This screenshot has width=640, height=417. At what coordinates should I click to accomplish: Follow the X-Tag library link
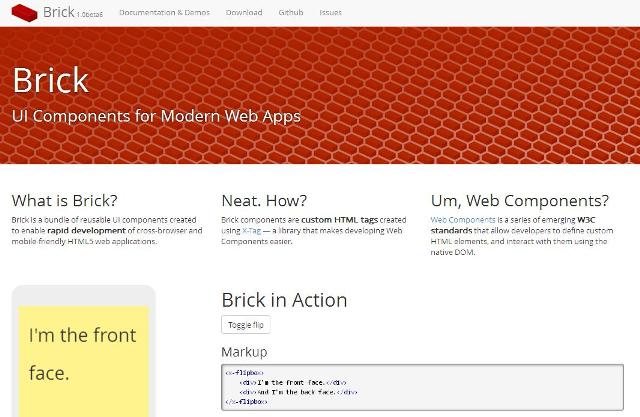pyautogui.click(x=251, y=230)
